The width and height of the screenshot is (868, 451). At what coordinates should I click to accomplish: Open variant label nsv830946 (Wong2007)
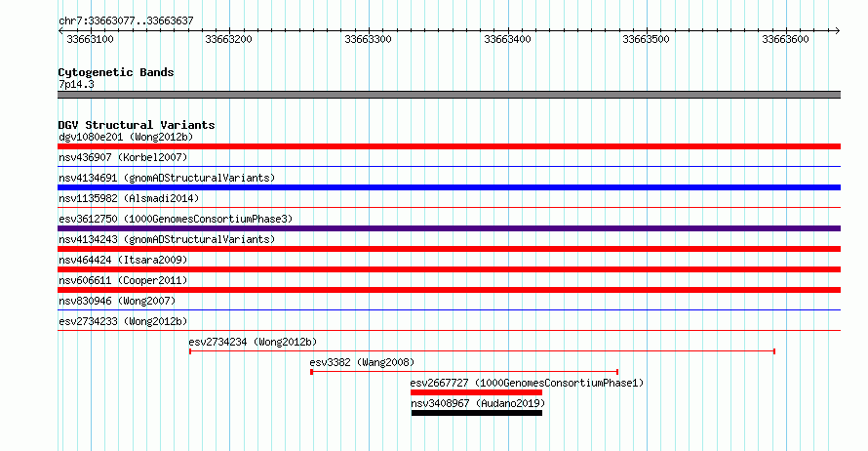[117, 301]
